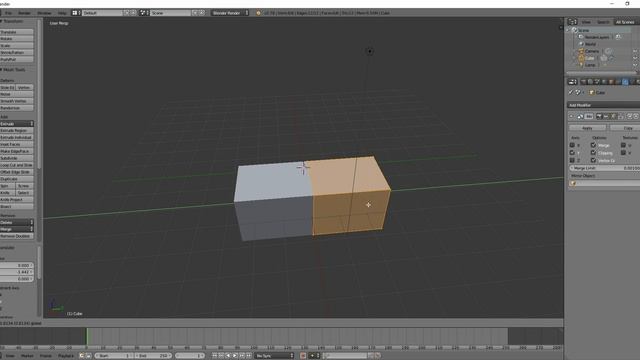Viewport: 640px width, 360px height.
Task: Click the timeline End frame field
Action: click(x=153, y=356)
